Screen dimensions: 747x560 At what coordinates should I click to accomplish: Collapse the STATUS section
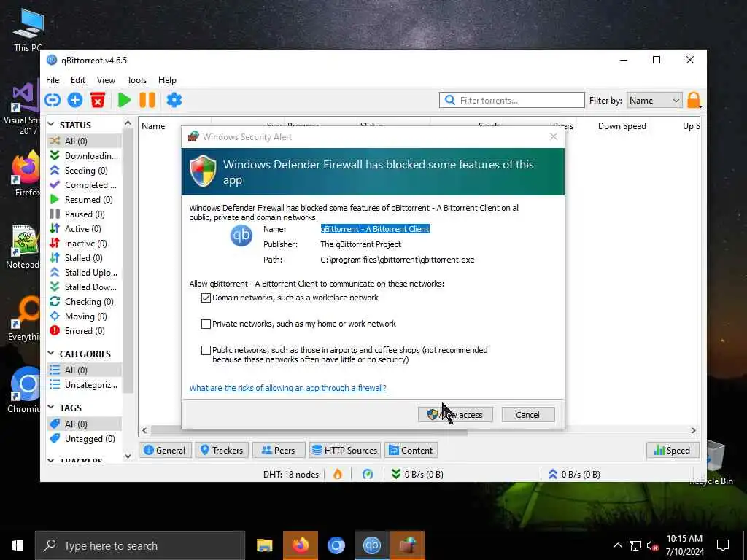(x=51, y=124)
